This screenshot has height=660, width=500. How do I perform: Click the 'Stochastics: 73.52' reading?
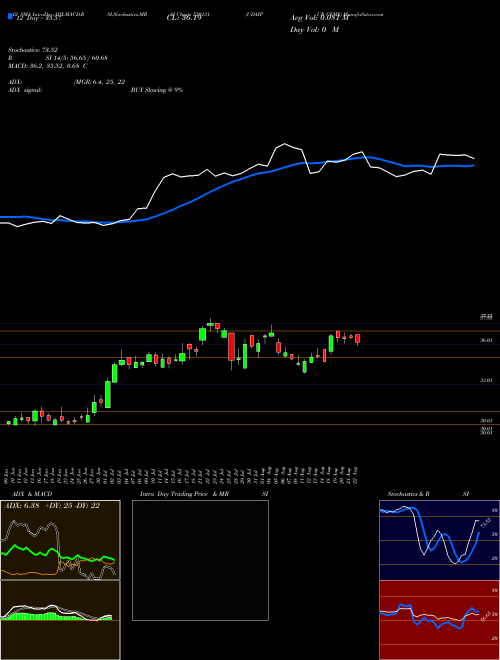tap(32, 50)
